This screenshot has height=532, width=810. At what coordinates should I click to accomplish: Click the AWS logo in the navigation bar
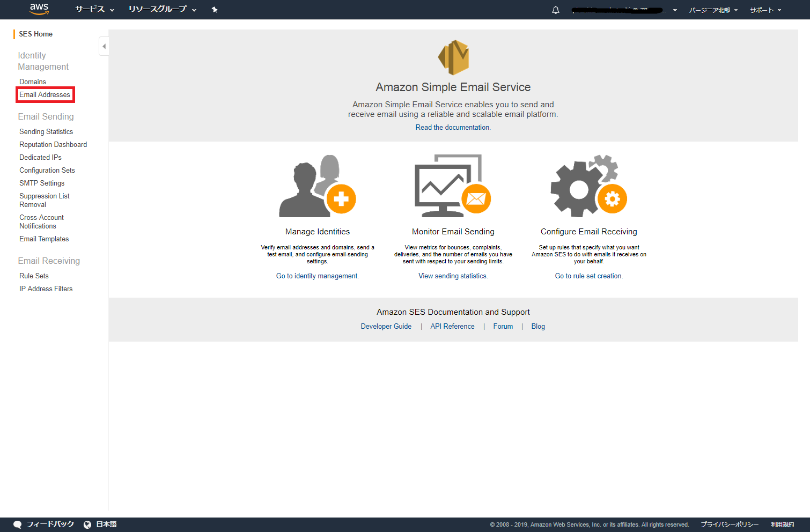(x=38, y=9)
